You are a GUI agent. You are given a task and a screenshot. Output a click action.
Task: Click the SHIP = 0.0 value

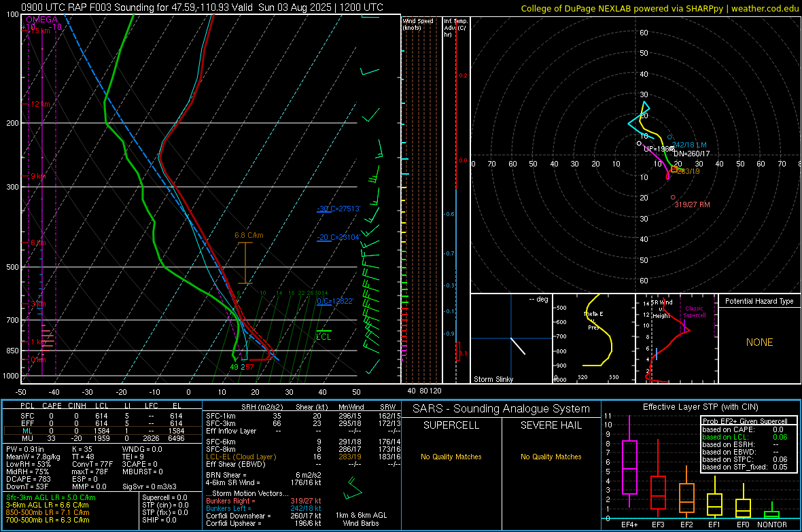pyautogui.click(x=159, y=520)
